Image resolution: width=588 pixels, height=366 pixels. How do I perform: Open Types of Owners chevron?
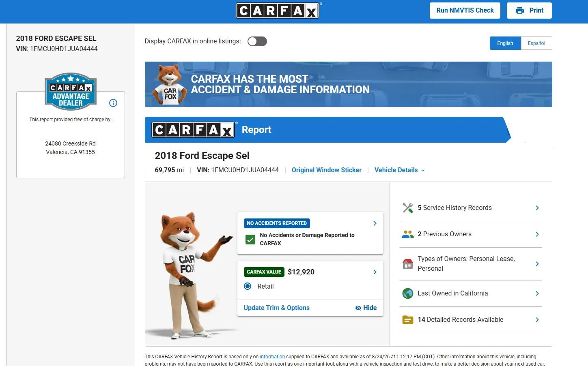537,264
